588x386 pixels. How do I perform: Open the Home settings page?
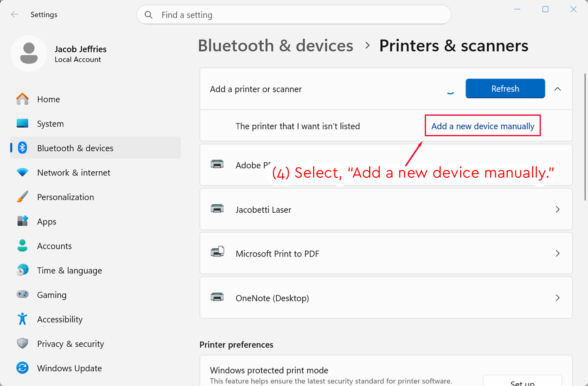[96, 99]
